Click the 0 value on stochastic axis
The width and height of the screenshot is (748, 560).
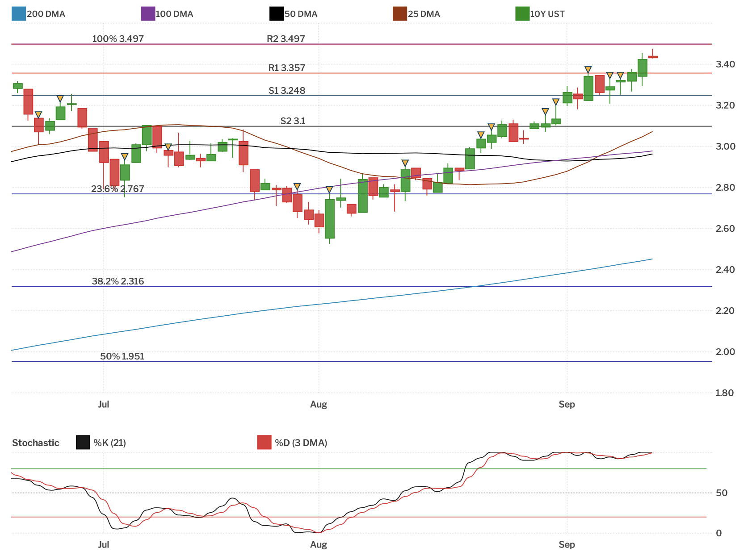click(x=719, y=533)
